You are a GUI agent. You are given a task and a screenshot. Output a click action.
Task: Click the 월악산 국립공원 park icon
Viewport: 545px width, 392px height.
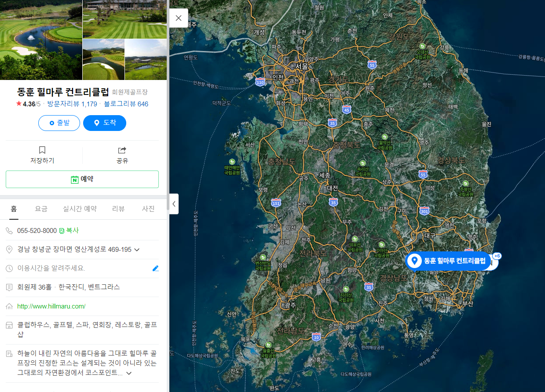(x=385, y=137)
